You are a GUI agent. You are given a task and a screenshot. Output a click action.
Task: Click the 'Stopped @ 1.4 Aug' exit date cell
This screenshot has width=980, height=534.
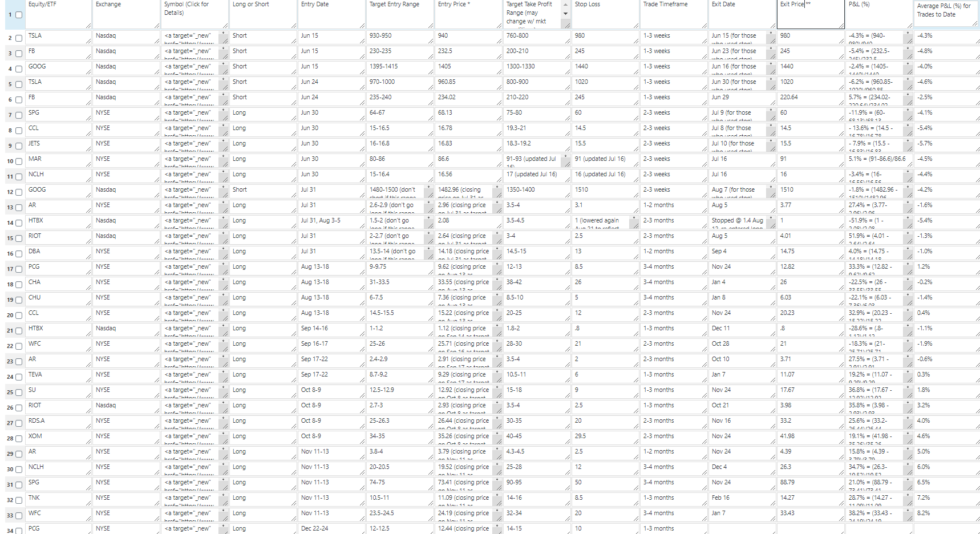coord(743,222)
